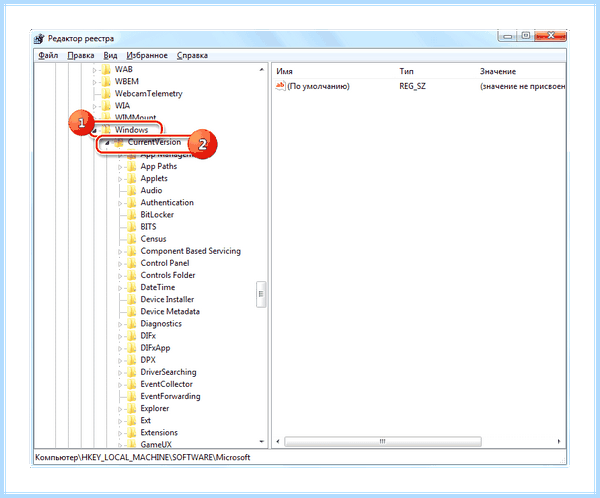Select the Ext key label
The height and width of the screenshot is (498, 600).
145,421
